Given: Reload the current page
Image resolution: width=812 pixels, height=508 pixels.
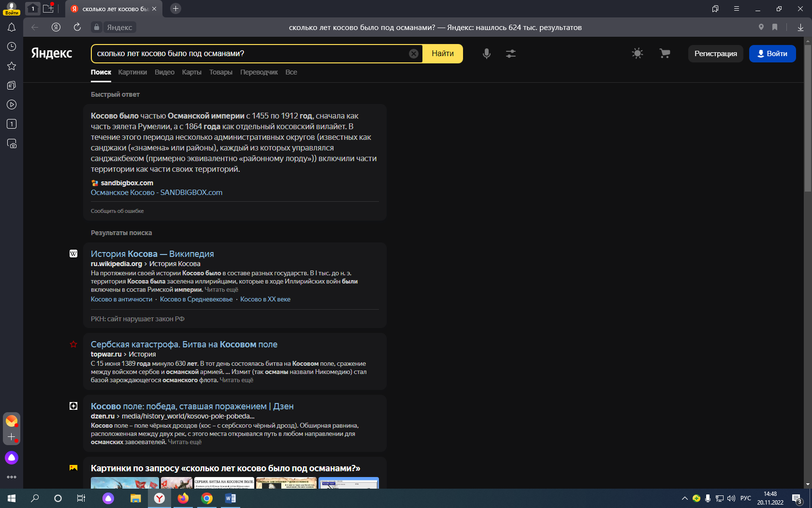Looking at the screenshot, I should click(77, 27).
